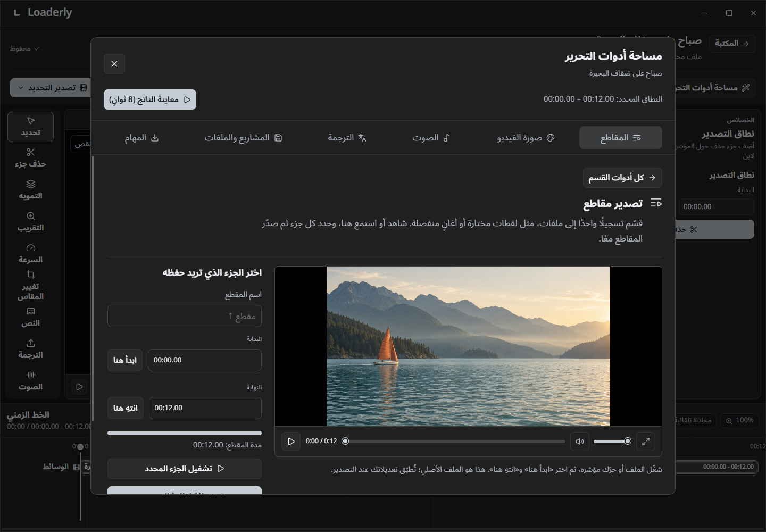Screen dimensions: 766x532
Task: Click the المكتبة (Library) back button
Action: pos(732,43)
